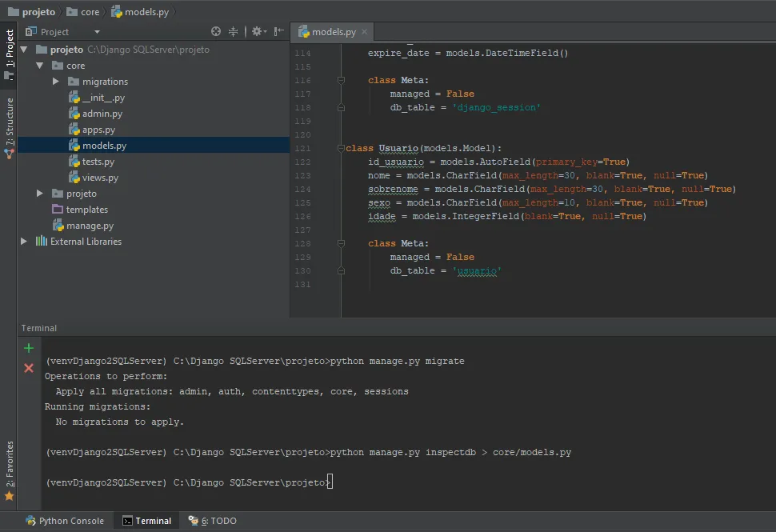Hide the Project panel with the hide icon
The height and width of the screenshot is (532, 776).
(x=279, y=32)
